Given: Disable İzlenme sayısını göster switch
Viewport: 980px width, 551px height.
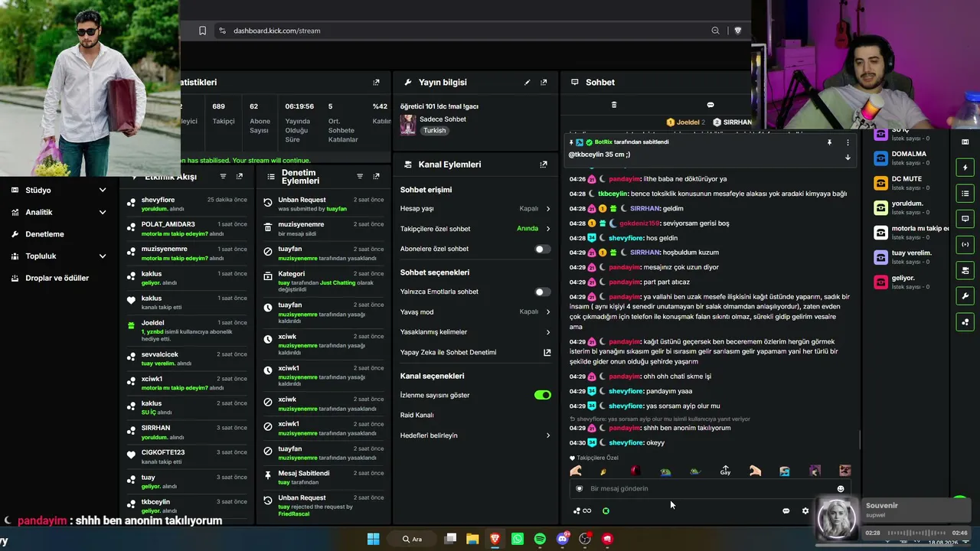Looking at the screenshot, I should (542, 395).
